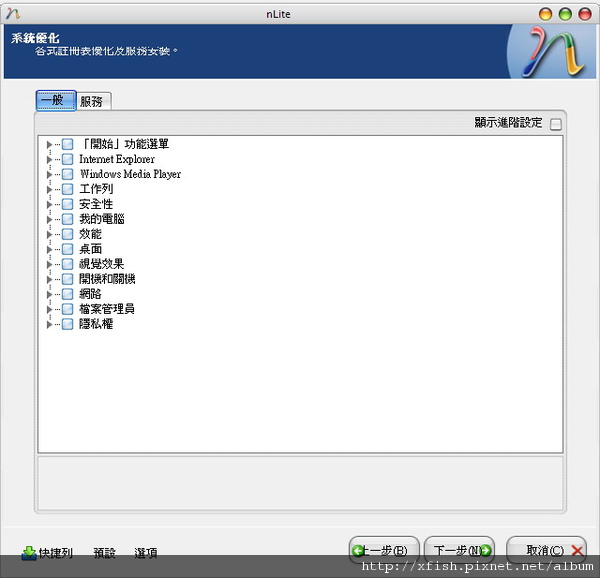Tick the 開機和關機 checkbox
This screenshot has width=600, height=578.
click(67, 279)
